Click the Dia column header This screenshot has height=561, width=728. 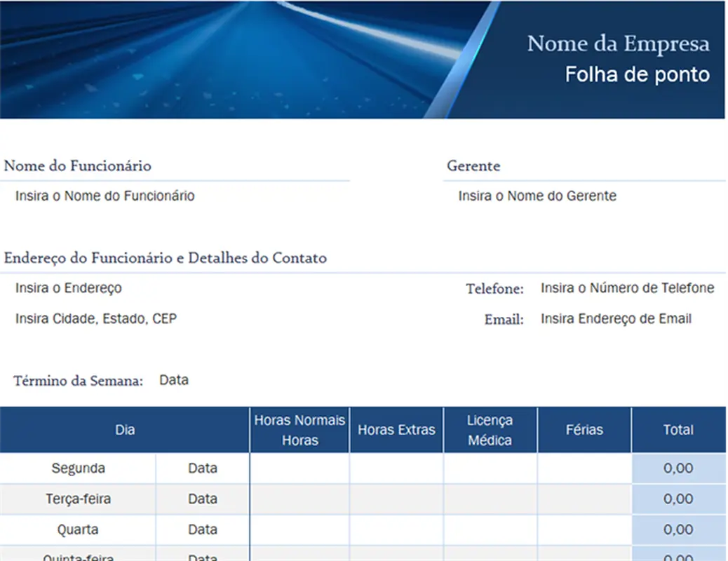coord(125,429)
